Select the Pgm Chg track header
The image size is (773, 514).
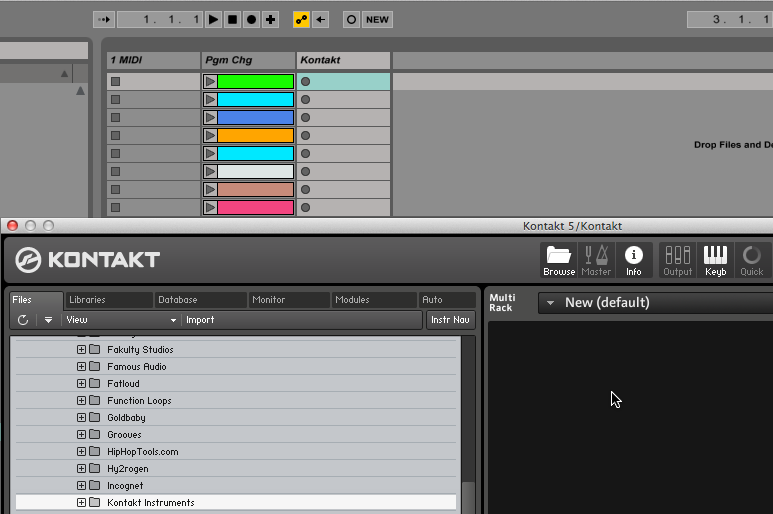point(248,60)
